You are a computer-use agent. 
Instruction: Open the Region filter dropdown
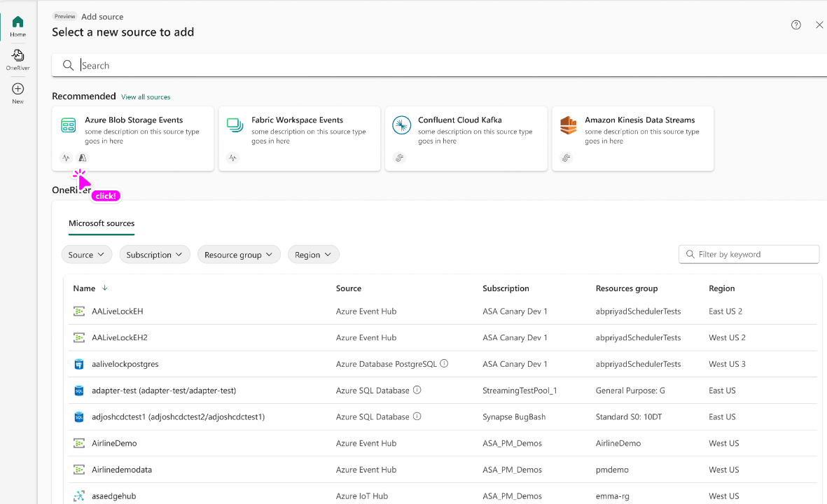pyautogui.click(x=313, y=255)
